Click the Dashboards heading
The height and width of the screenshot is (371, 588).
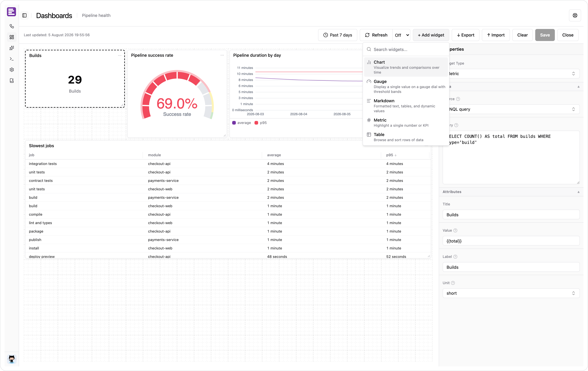[x=54, y=15]
